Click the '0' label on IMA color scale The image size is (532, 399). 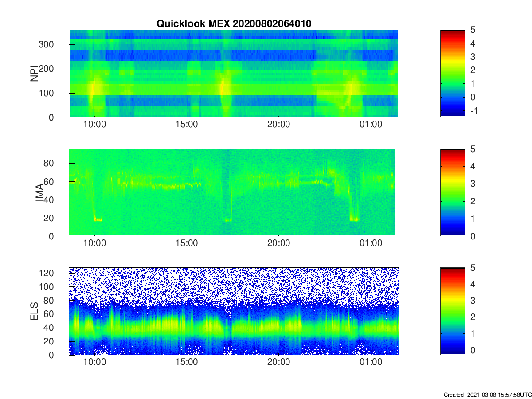(473, 236)
